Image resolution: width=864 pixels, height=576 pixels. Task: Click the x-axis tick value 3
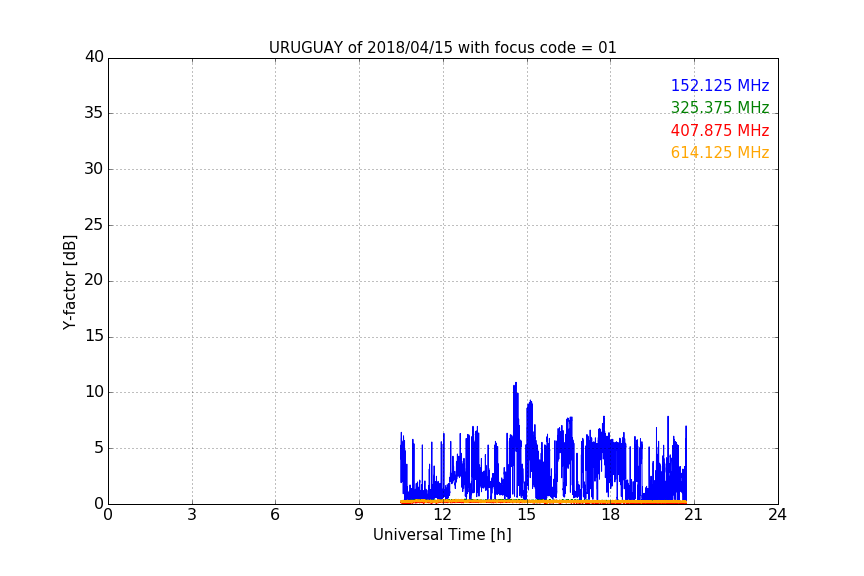pyautogui.click(x=192, y=515)
